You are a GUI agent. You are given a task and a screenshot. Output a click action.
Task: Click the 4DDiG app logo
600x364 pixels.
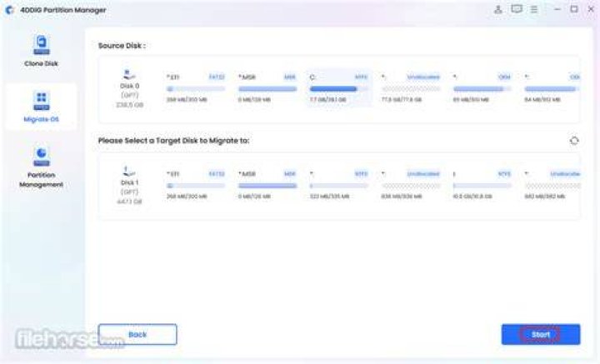9,10
